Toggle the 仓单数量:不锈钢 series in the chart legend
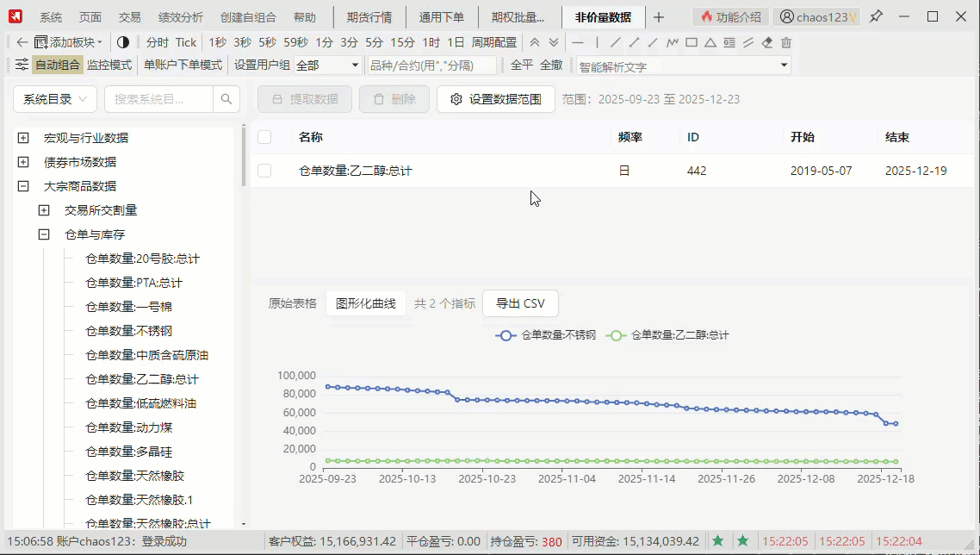 [546, 335]
